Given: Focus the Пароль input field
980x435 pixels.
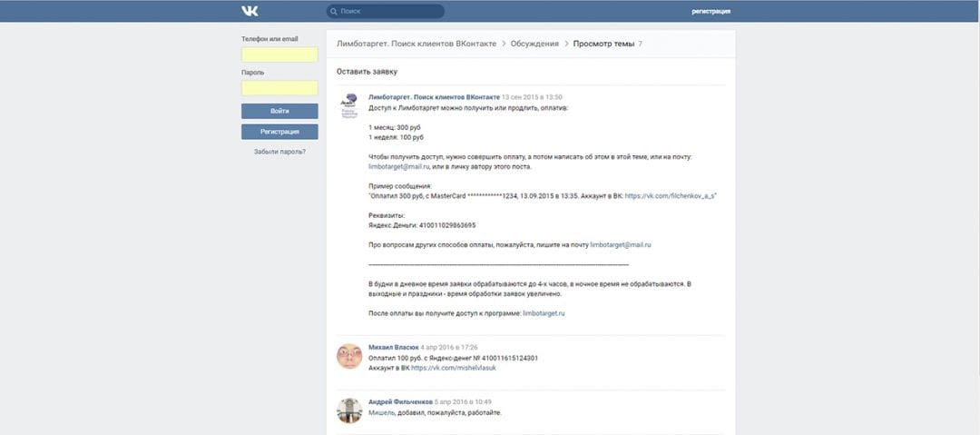Looking at the screenshot, I should (279, 87).
